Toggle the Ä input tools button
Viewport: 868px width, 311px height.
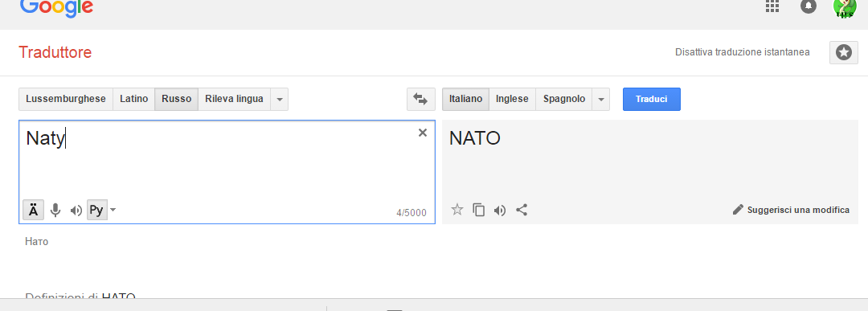34,211
